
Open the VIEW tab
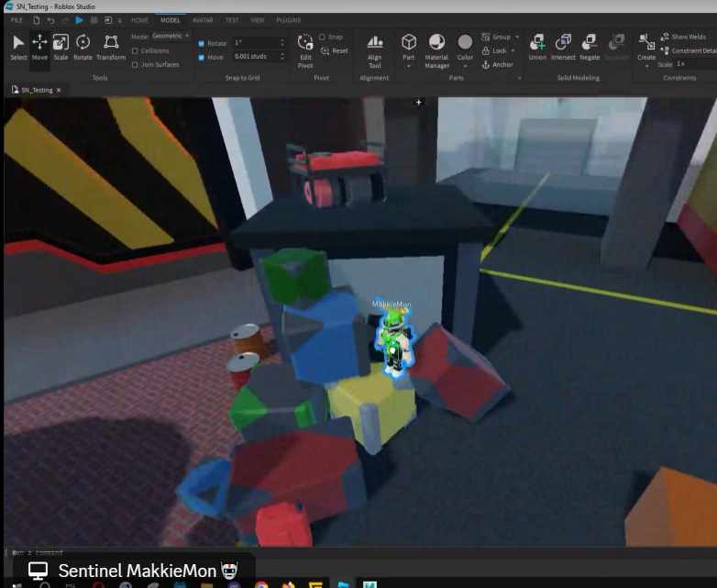pos(258,20)
